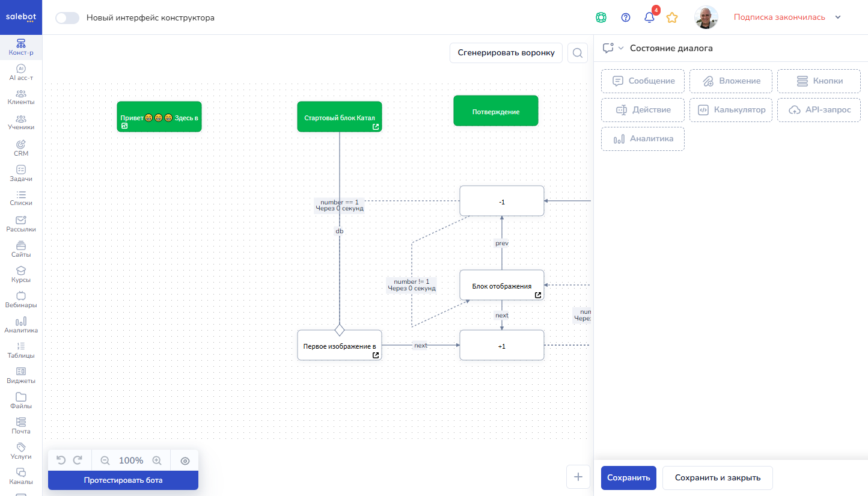
Task: Select the Стартовый блок Катал block
Action: (340, 117)
